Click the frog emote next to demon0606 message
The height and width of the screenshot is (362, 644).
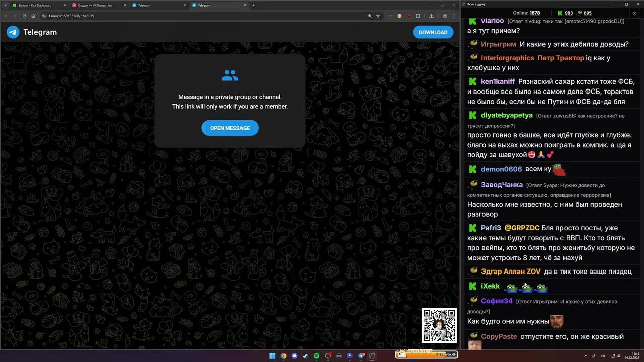click(x=559, y=170)
